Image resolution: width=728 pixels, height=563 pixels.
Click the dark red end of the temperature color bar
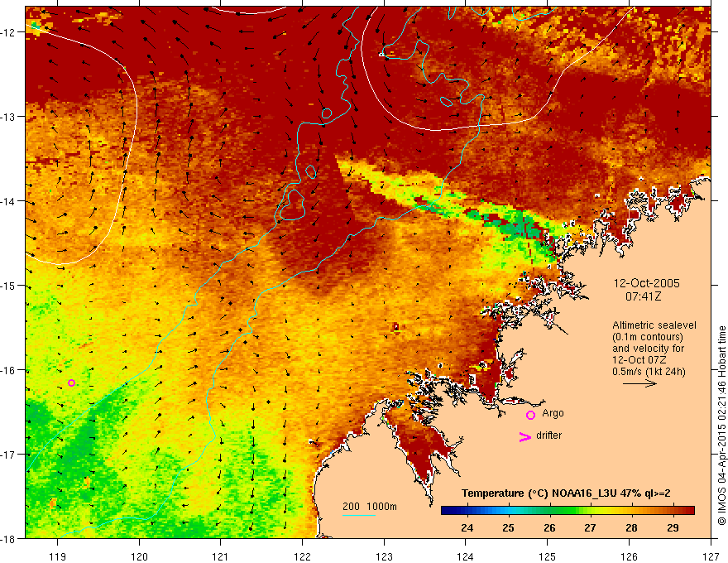tap(689, 511)
